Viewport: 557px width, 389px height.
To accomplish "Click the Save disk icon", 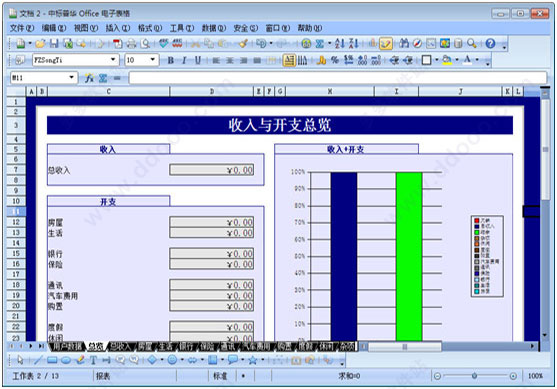I will click(54, 44).
